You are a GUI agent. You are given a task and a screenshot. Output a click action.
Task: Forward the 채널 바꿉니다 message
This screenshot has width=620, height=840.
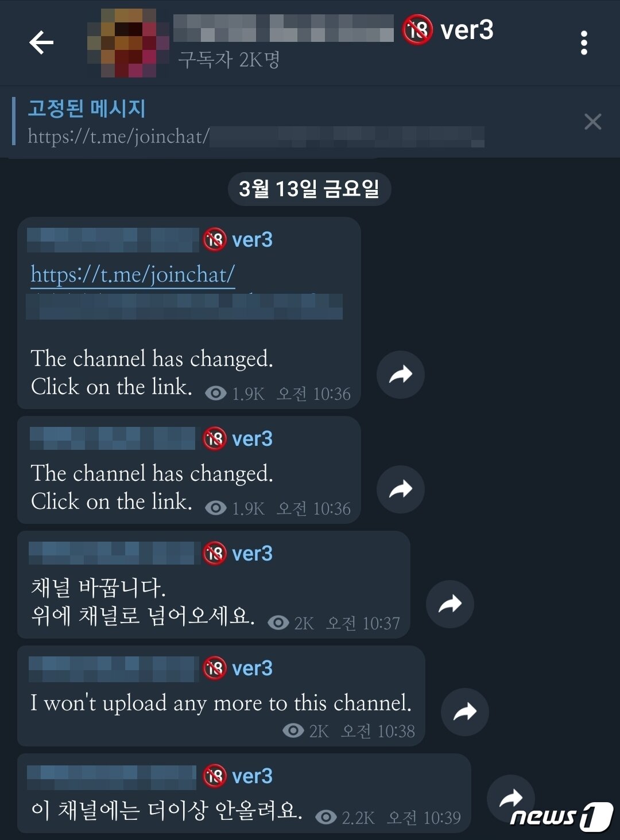[450, 604]
